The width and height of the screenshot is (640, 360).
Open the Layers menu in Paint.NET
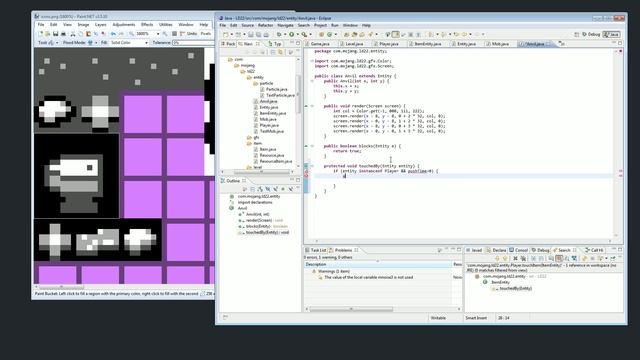(100, 25)
